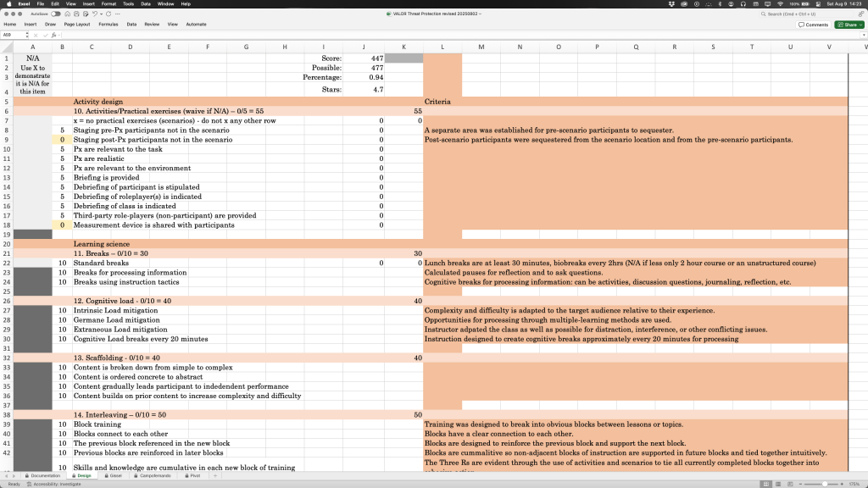The height and width of the screenshot is (488, 868).
Task: Open the Page Layout ribbon tab
Action: [77, 25]
